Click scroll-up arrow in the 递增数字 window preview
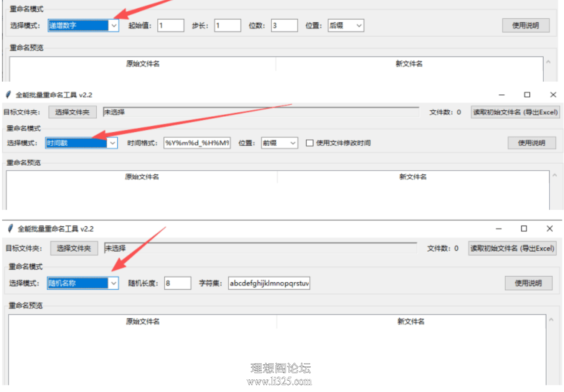 point(548,62)
